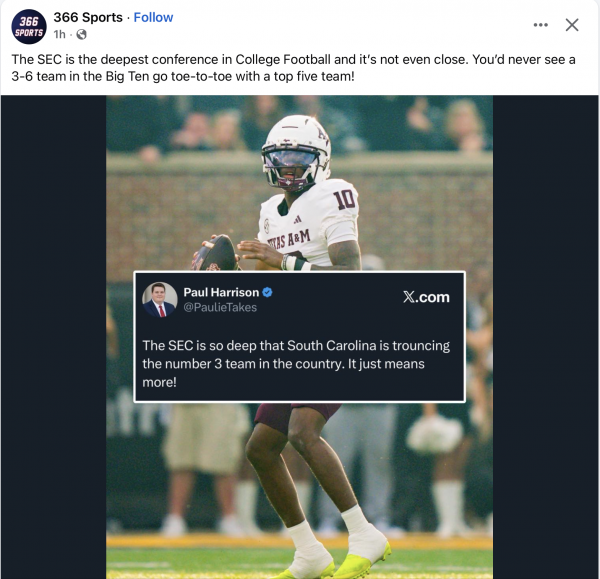Click the blue verified badge

click(268, 292)
